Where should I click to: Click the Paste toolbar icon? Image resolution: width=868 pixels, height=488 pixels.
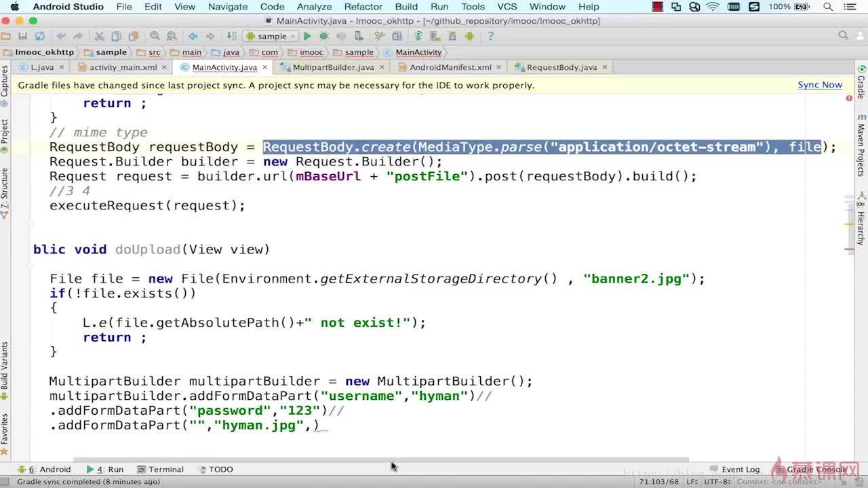[133, 36]
